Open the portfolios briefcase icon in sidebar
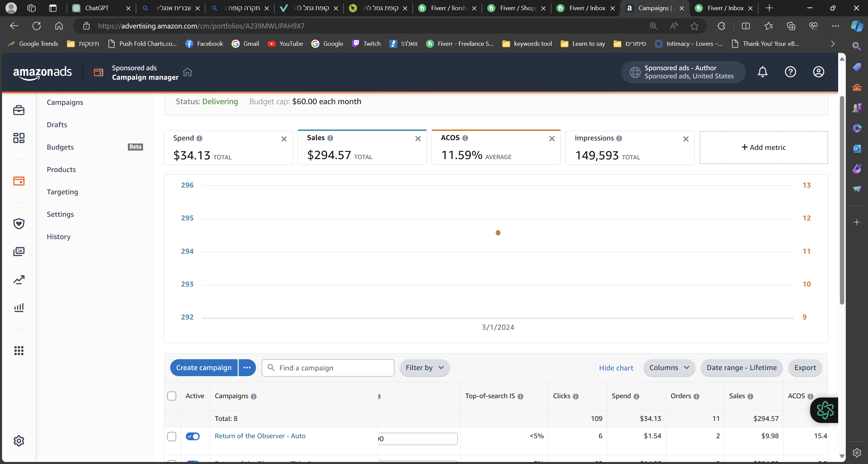 click(x=19, y=110)
